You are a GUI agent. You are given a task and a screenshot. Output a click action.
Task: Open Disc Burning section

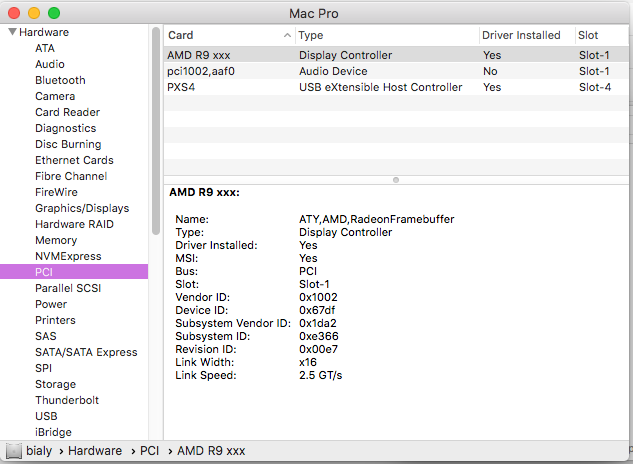tap(68, 144)
